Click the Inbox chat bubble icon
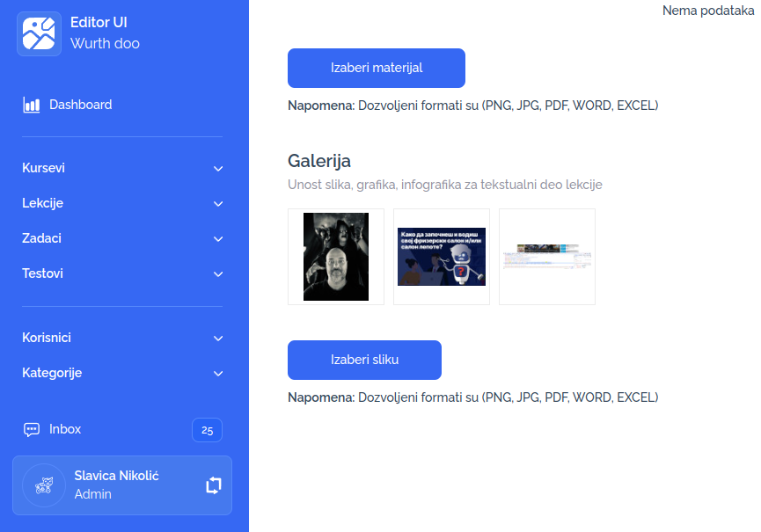Image resolution: width=761 pixels, height=532 pixels. [x=32, y=430]
